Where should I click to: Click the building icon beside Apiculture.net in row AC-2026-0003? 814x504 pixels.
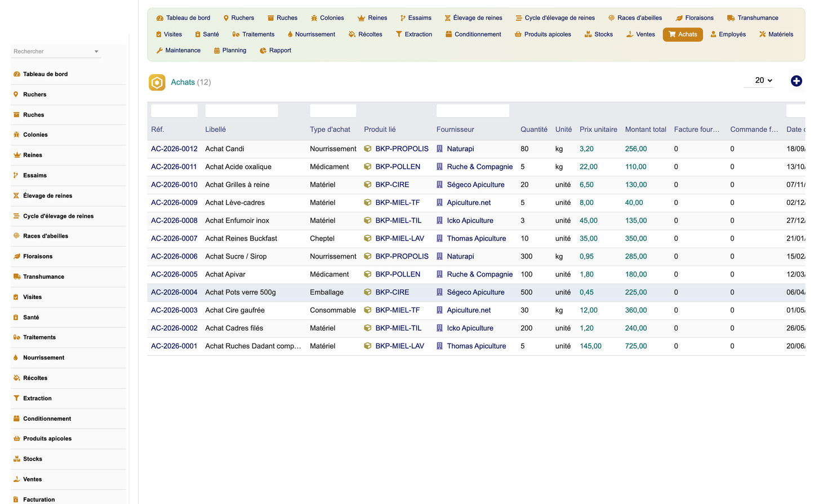(439, 310)
